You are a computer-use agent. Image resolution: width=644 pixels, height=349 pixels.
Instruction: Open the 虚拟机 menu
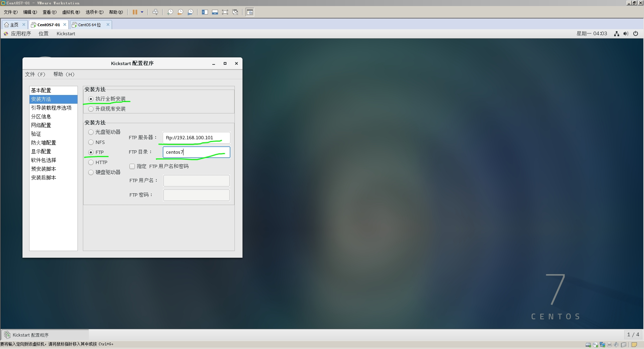click(x=71, y=12)
